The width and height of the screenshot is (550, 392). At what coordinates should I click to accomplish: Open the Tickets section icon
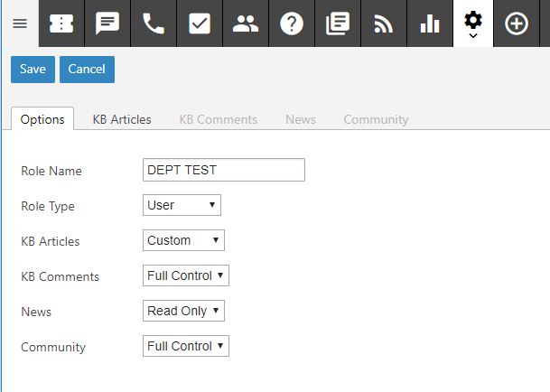(x=61, y=24)
